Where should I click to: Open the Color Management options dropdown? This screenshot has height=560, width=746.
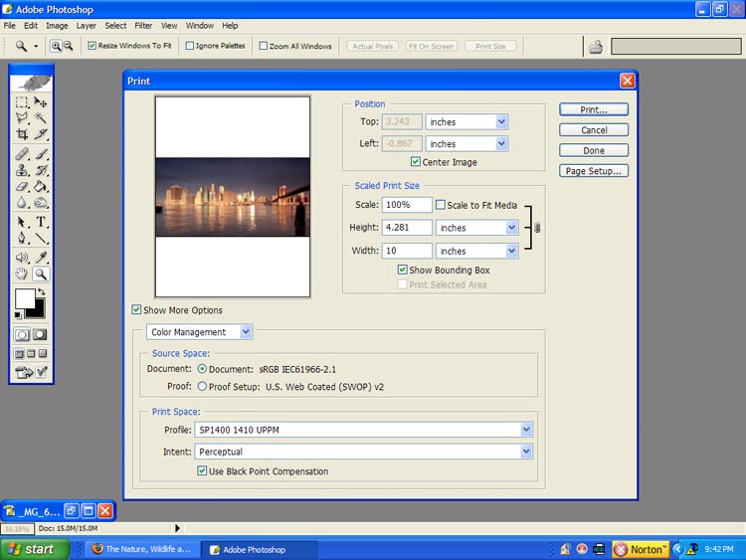pos(246,331)
